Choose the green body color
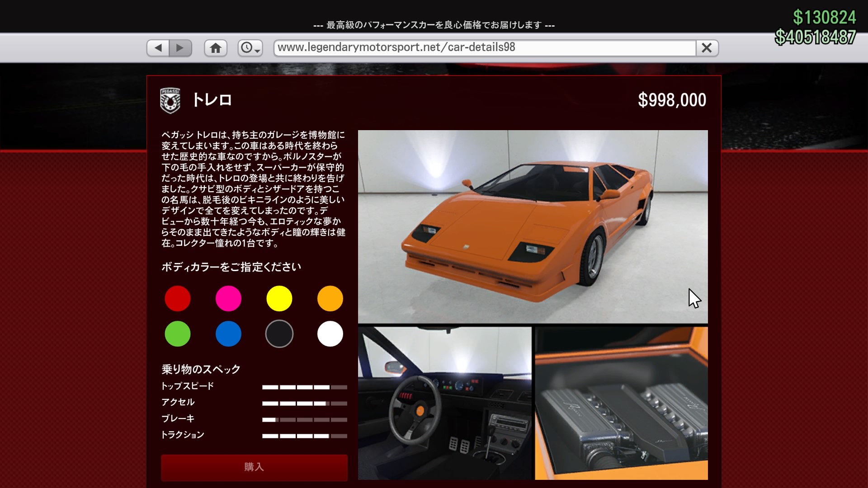Image resolution: width=868 pixels, height=488 pixels. coord(178,334)
